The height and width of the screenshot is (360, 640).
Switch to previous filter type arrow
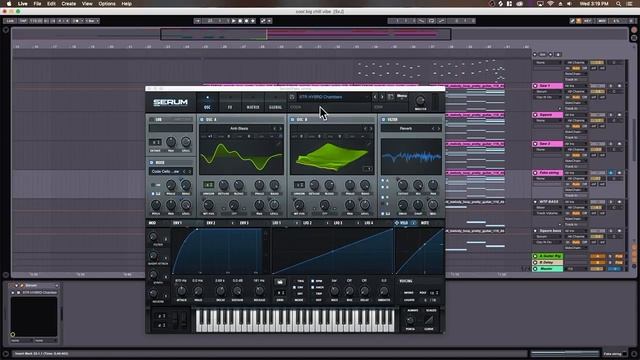[433, 129]
